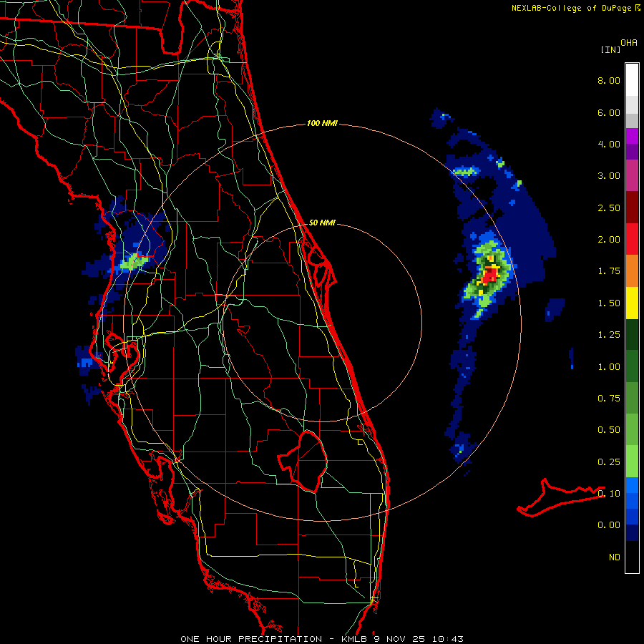The width and height of the screenshot is (644, 644).
Task: Select the 2.00 legend value
Action: tap(609, 240)
